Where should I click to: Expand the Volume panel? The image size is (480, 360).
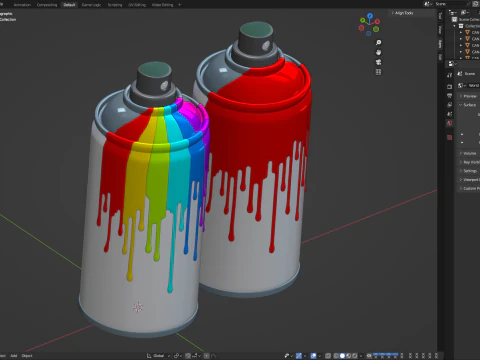click(469, 153)
